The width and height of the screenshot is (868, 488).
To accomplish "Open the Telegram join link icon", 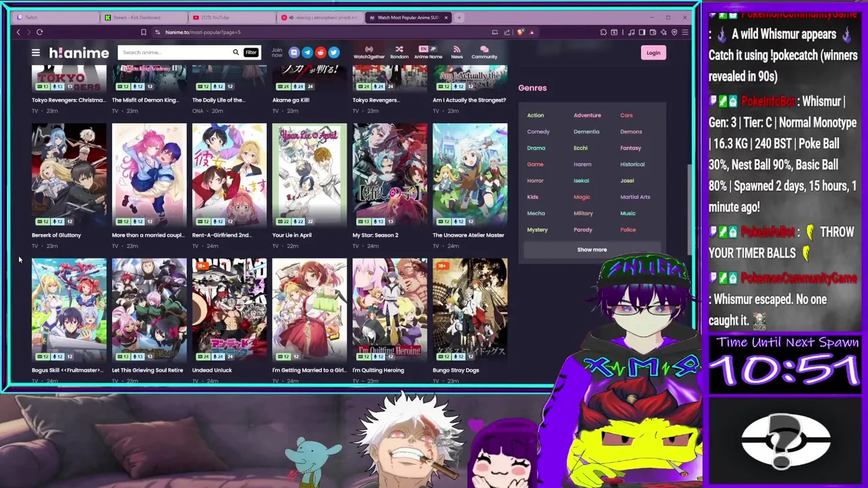I will pyautogui.click(x=307, y=52).
